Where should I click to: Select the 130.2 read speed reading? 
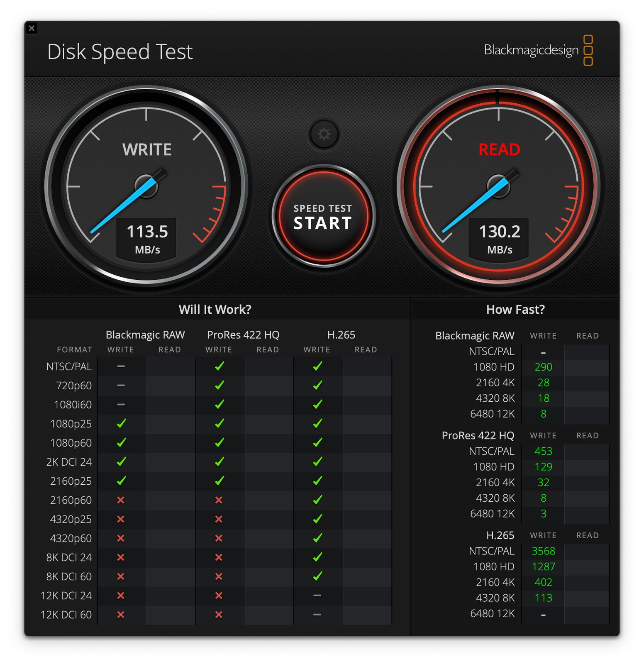[500, 232]
